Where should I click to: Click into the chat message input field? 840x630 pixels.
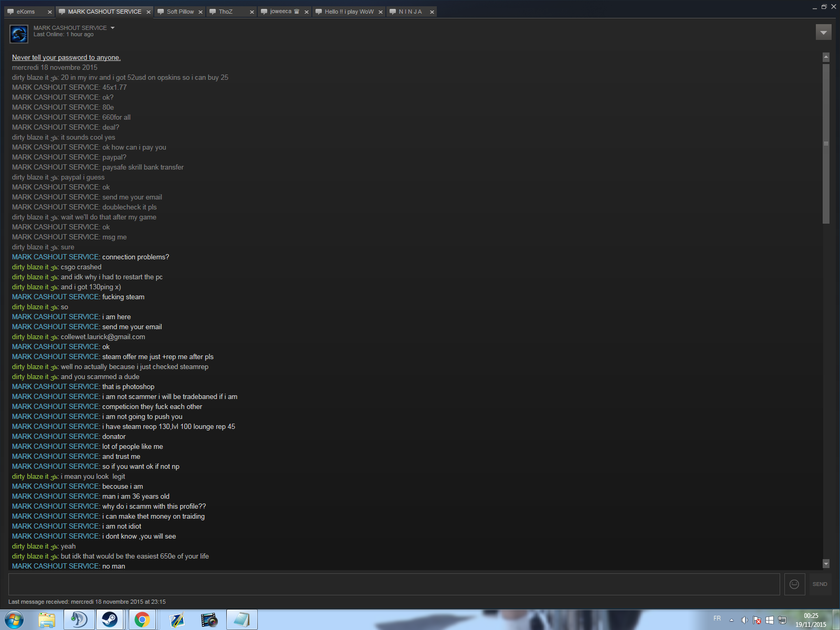click(x=394, y=584)
